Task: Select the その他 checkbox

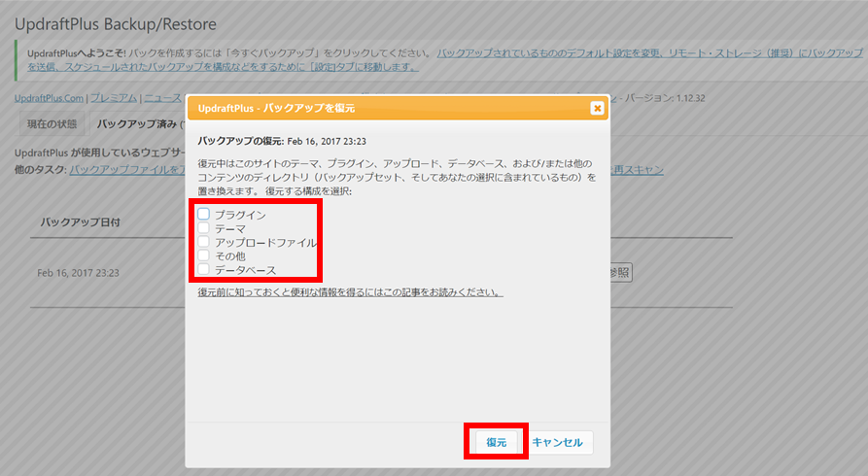Action: coord(204,255)
